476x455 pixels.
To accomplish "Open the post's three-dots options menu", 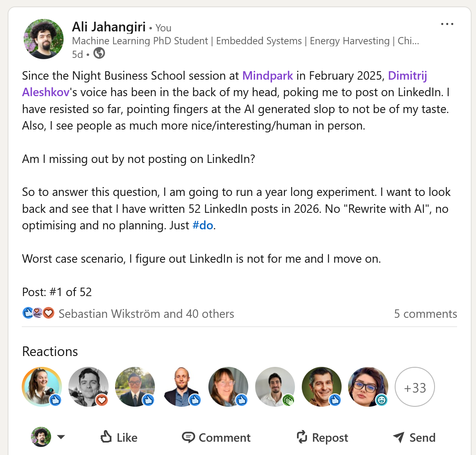I will (447, 24).
